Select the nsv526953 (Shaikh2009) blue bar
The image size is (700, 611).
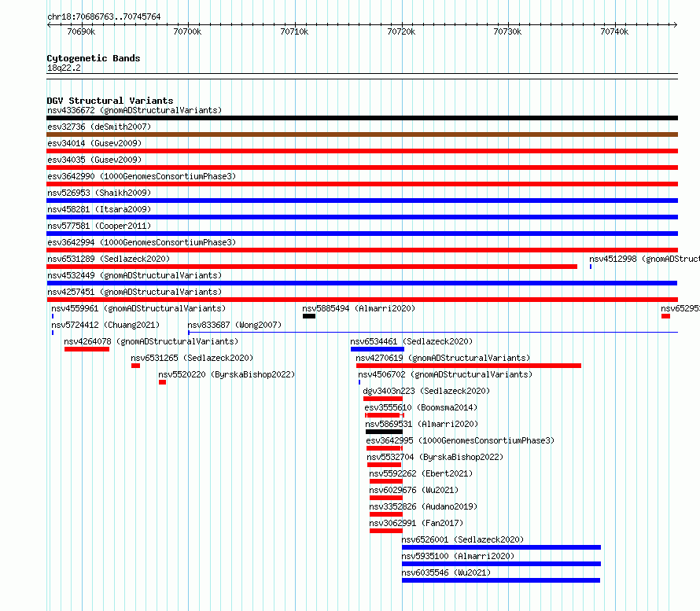click(x=362, y=201)
